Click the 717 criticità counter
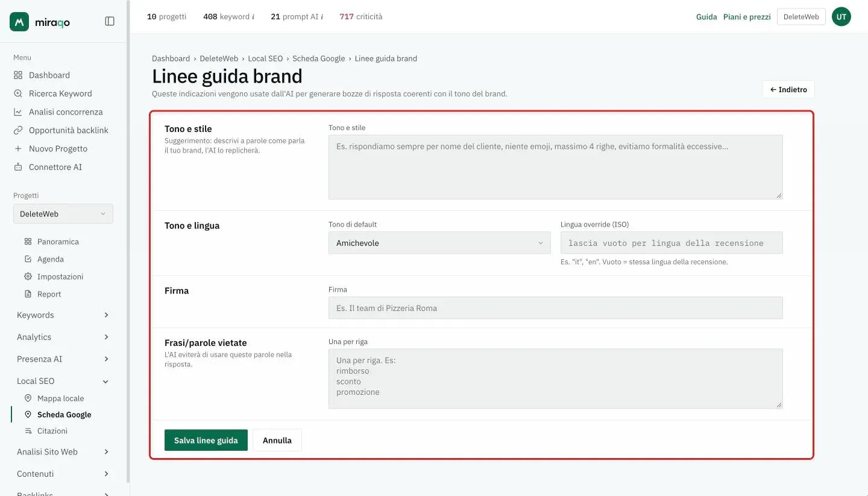This screenshot has width=868, height=496. pos(360,17)
